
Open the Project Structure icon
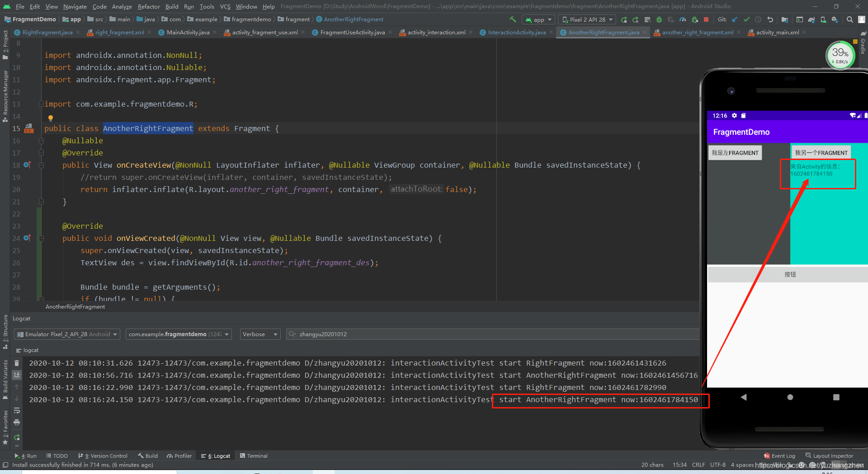click(785, 19)
